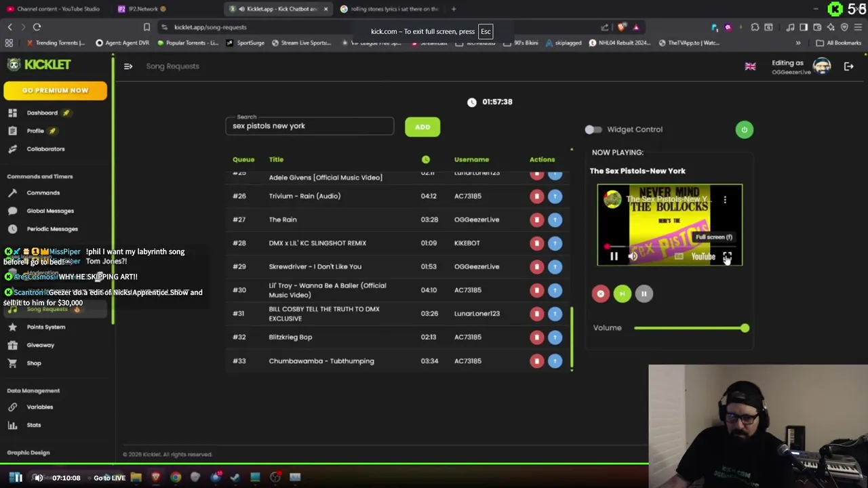The width and height of the screenshot is (868, 488).
Task: Delete song #33 Chumbawamba Tubthumping
Action: click(x=536, y=361)
